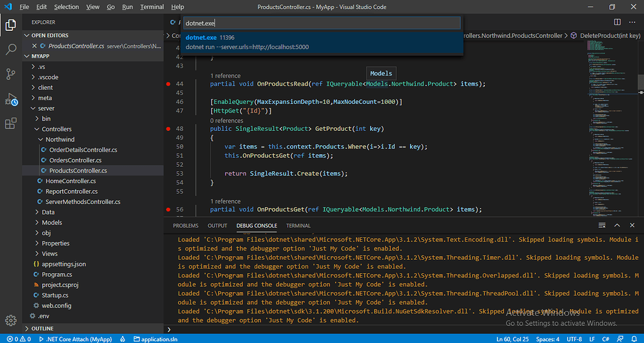Open the Run and Debug view
Image resolution: width=644 pixels, height=343 pixels.
coord(11,99)
